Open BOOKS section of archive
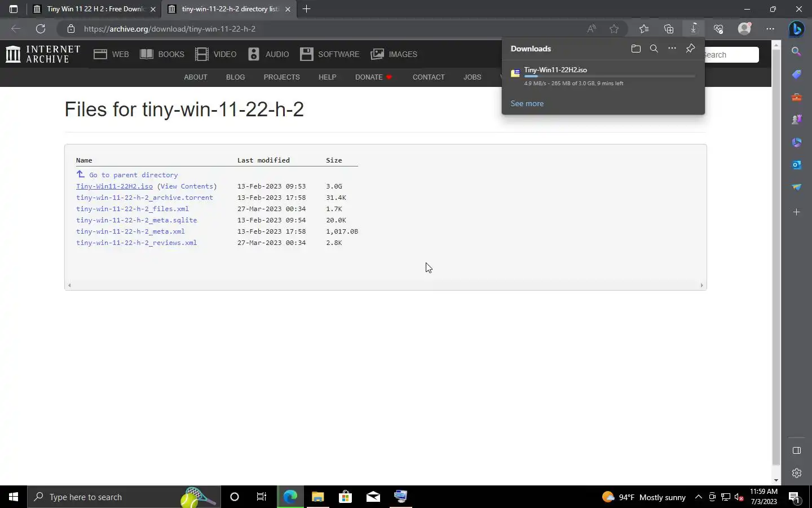 (x=162, y=54)
